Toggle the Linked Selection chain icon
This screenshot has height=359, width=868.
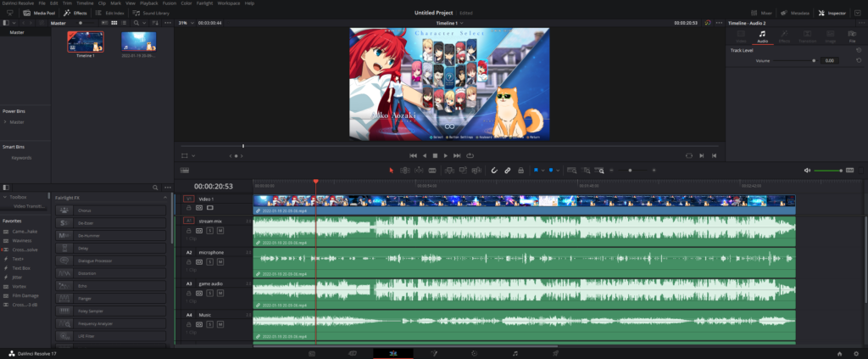pyautogui.click(x=508, y=171)
